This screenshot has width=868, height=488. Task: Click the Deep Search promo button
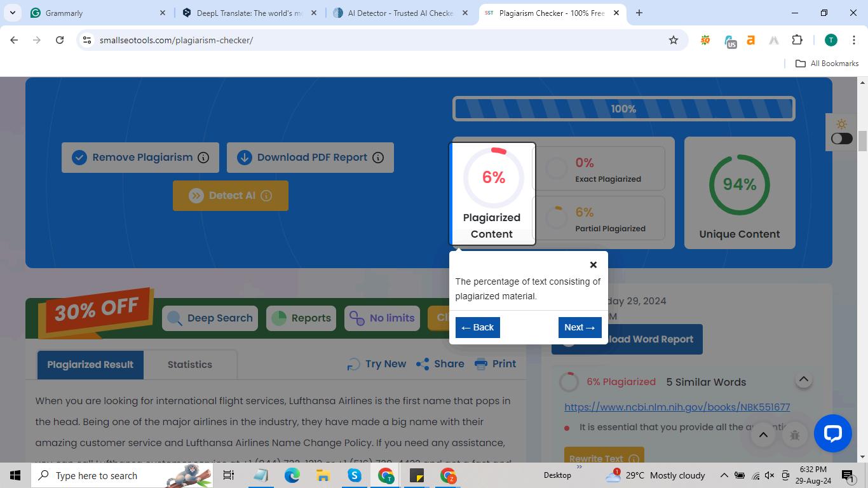[210, 318]
